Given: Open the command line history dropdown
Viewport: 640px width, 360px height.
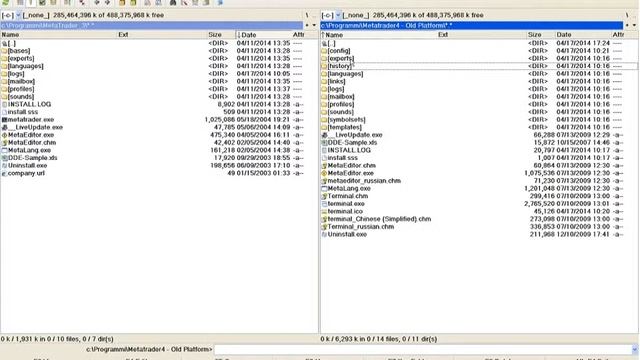Looking at the screenshot, I should pyautogui.click(x=635, y=349).
